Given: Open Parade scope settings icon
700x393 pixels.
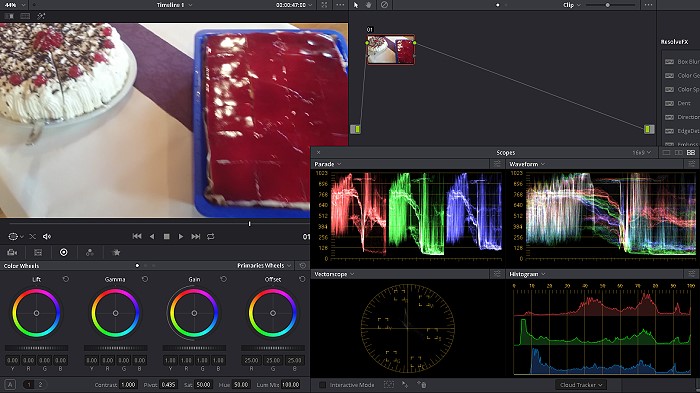Looking at the screenshot, I should 497,164.
